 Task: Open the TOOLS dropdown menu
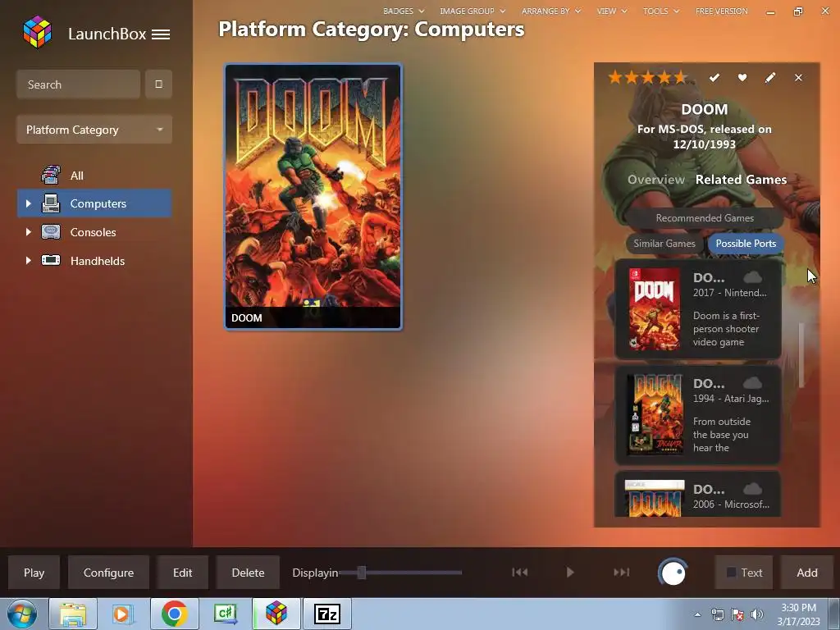pos(661,11)
